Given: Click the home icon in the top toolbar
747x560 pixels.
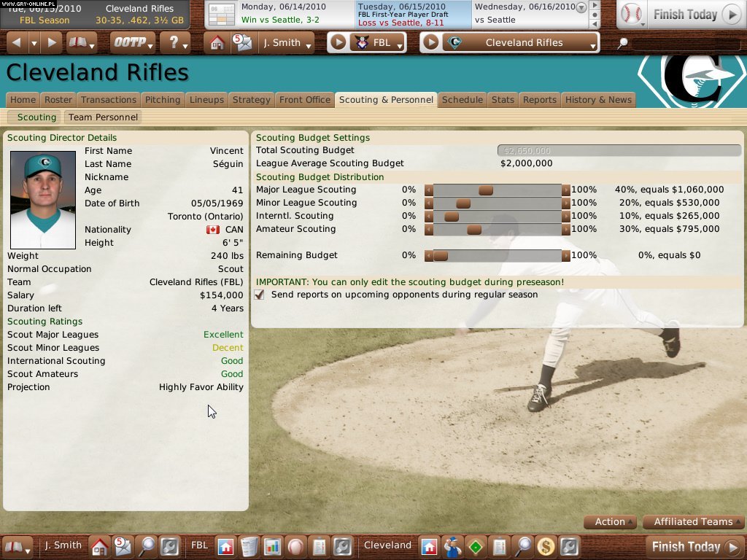Looking at the screenshot, I should tap(216, 42).
